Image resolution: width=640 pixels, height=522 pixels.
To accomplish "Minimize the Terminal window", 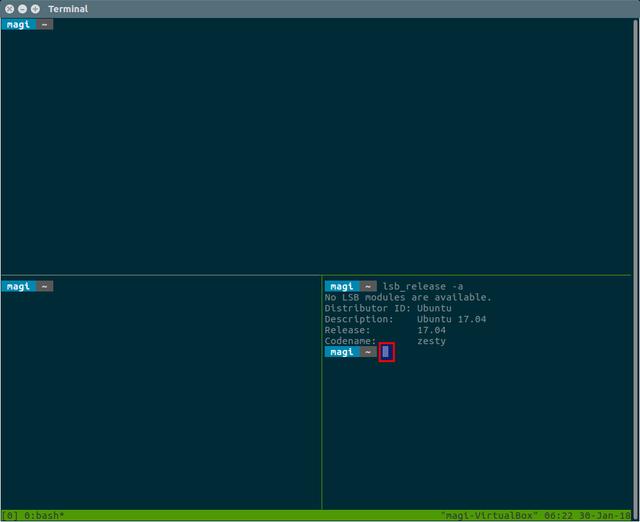I will (x=22, y=9).
